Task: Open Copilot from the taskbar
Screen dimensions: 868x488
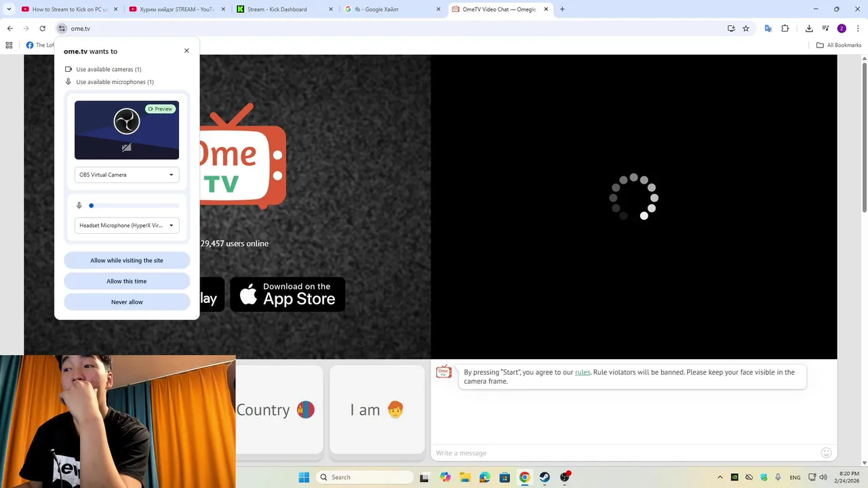Action: (x=445, y=477)
